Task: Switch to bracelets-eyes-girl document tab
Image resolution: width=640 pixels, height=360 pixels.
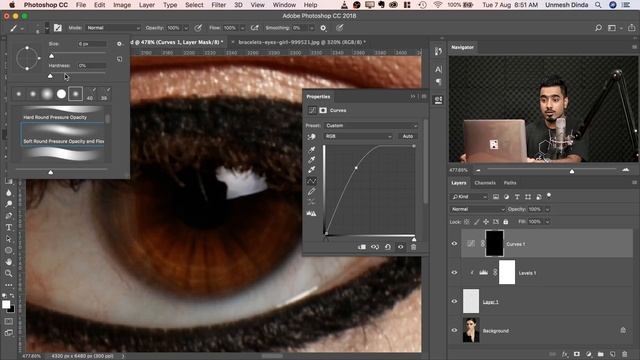Action: pyautogui.click(x=302, y=42)
